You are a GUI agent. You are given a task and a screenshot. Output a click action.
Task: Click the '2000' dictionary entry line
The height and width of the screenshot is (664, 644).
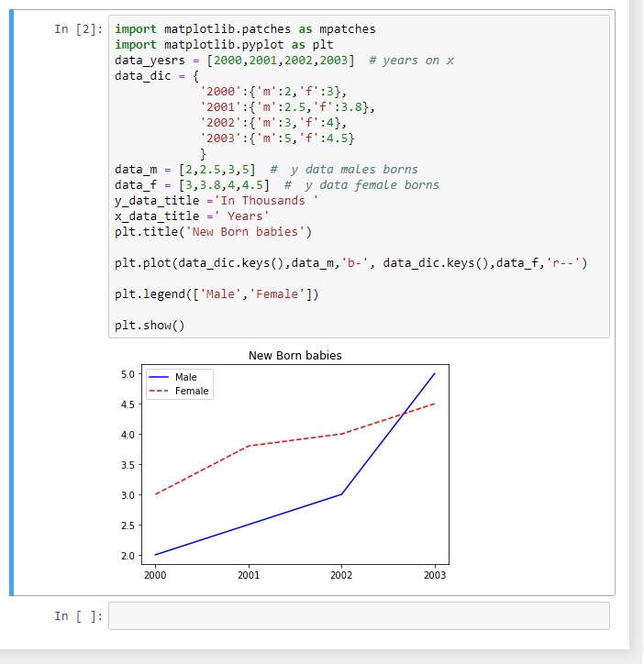coord(273,92)
